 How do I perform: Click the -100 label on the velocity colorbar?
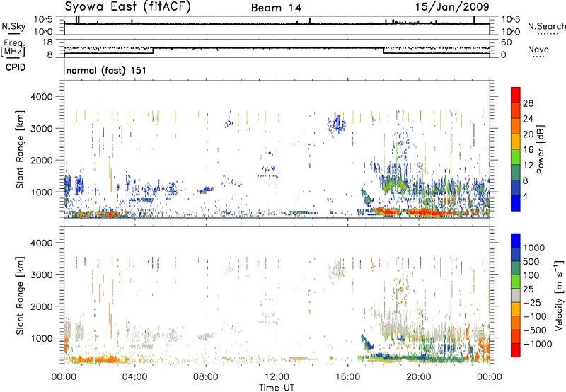534,316
